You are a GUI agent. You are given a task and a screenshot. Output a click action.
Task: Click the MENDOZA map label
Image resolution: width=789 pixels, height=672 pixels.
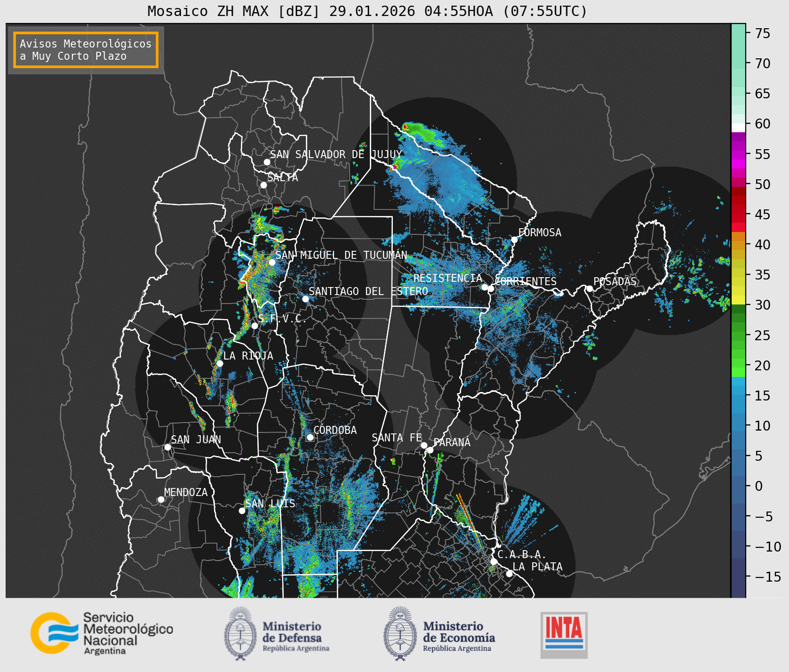(x=186, y=492)
